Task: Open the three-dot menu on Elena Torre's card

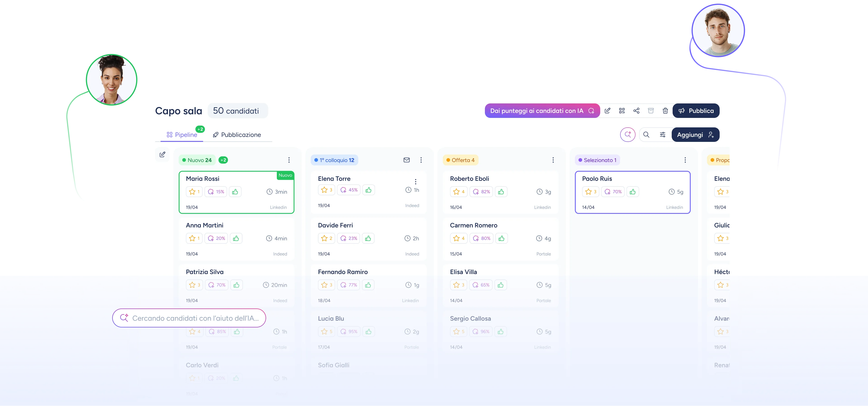Action: pos(415,182)
